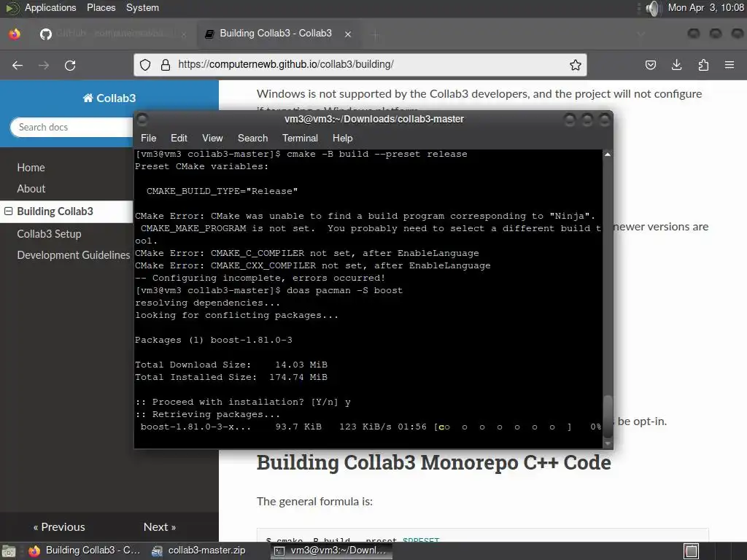747x560 pixels.
Task: Click the Firefox icon in the top panel
Action: pos(15,34)
